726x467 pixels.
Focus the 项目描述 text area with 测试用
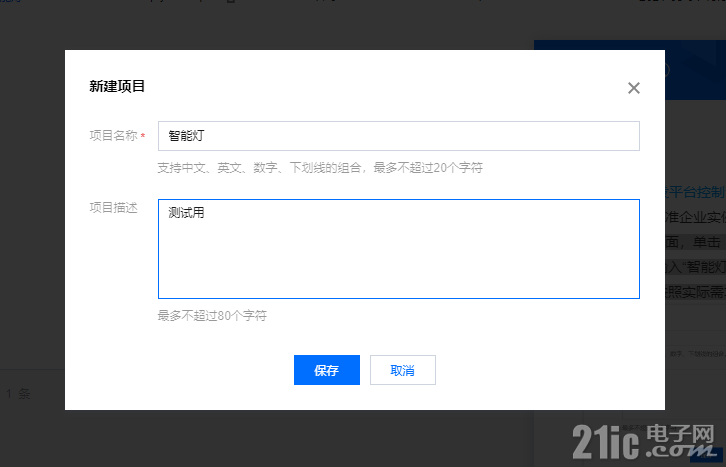point(399,249)
